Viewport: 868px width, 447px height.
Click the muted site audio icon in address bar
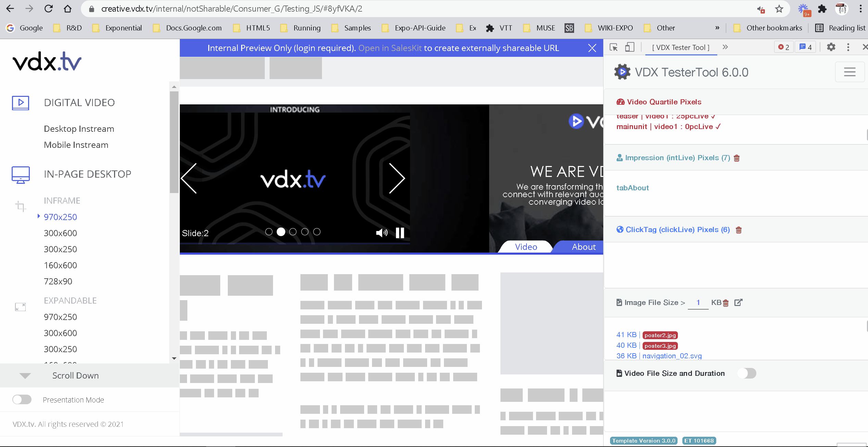click(x=761, y=10)
